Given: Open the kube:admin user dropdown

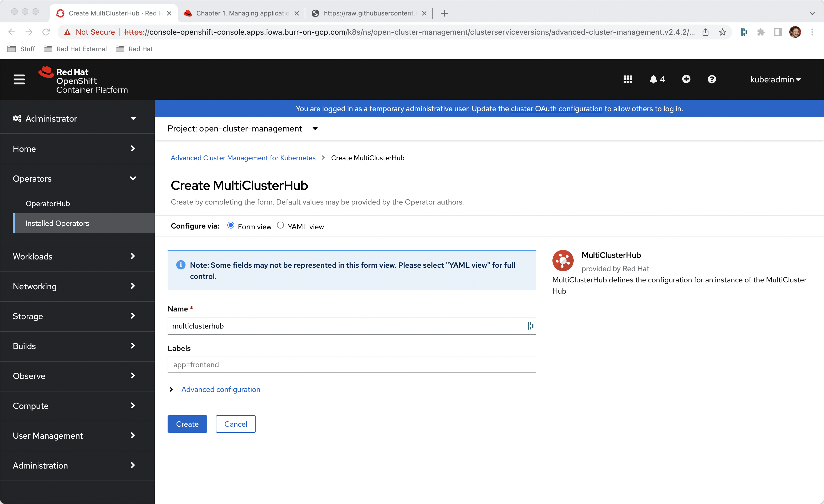Looking at the screenshot, I should click(x=775, y=79).
